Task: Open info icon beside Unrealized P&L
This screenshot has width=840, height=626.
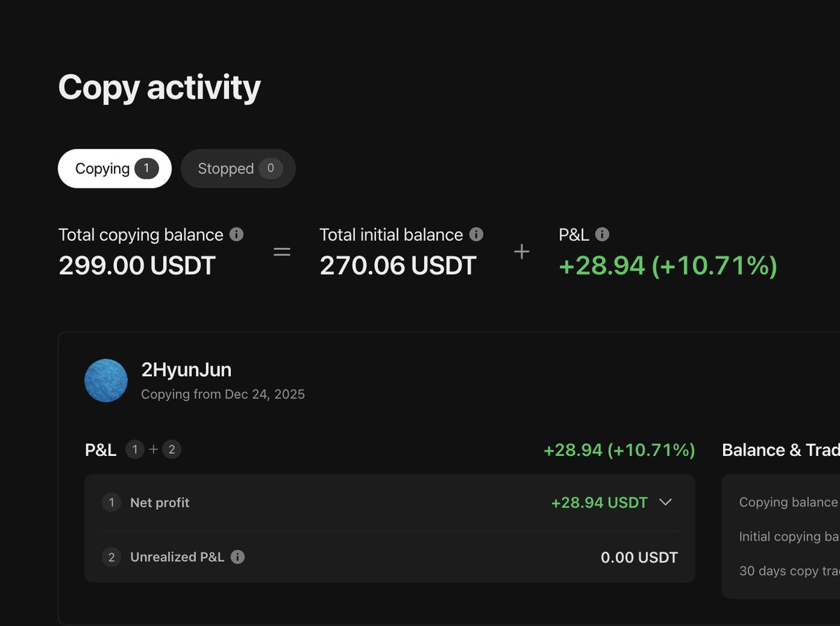Action: click(238, 557)
